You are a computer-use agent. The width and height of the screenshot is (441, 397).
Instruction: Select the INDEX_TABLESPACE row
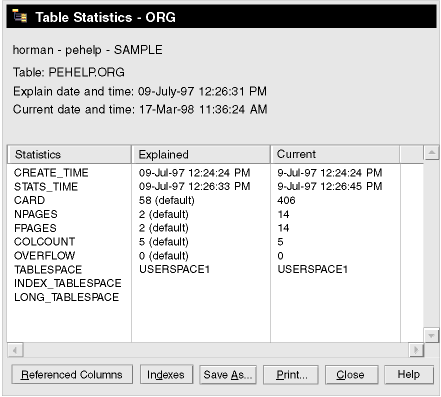tap(215, 283)
